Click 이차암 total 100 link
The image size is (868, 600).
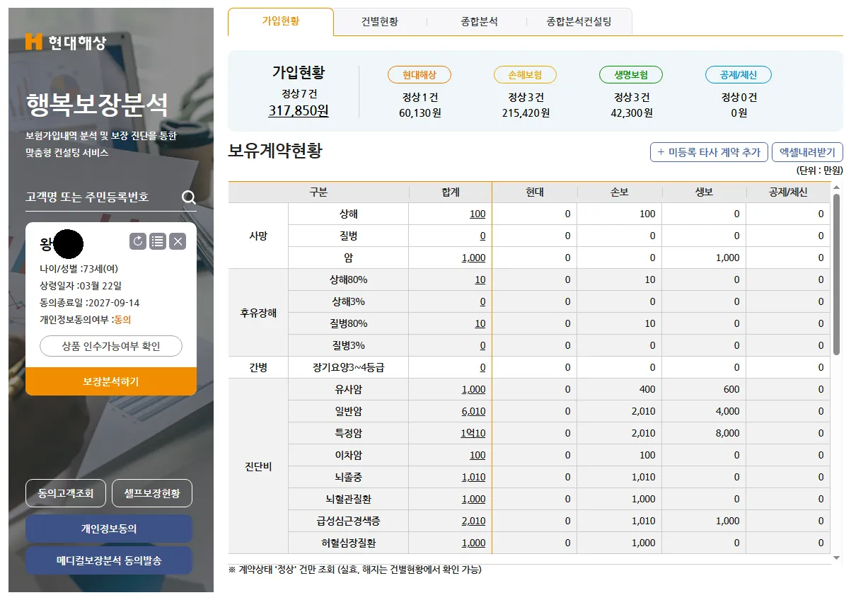[478, 455]
